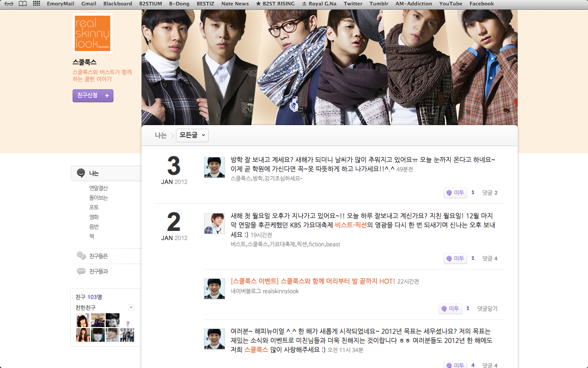
Task: Open the bookmarks book icon
Action: coord(23,4)
